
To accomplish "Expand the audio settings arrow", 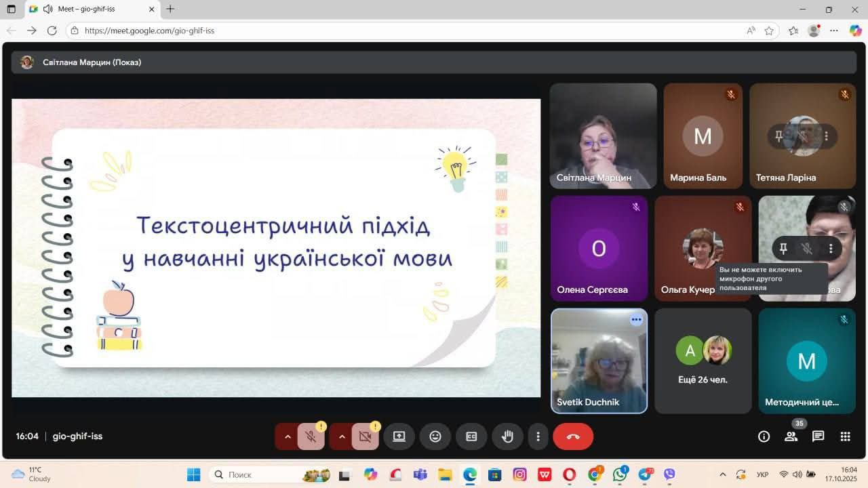I will [288, 436].
